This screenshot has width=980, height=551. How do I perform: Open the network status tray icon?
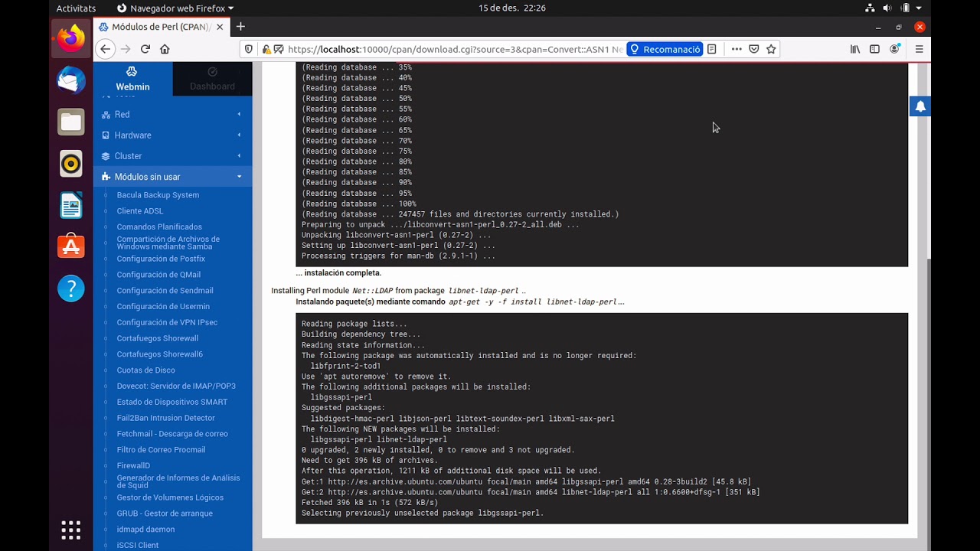870,8
